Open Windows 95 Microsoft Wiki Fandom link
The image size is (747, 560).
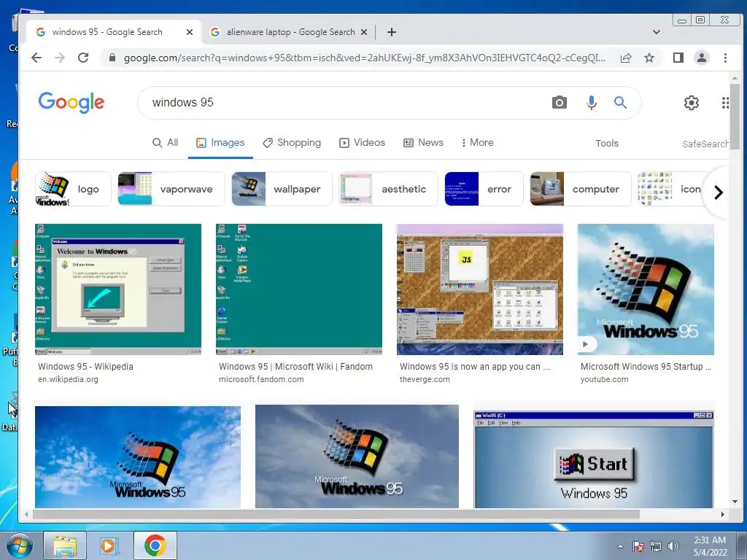[x=295, y=367]
